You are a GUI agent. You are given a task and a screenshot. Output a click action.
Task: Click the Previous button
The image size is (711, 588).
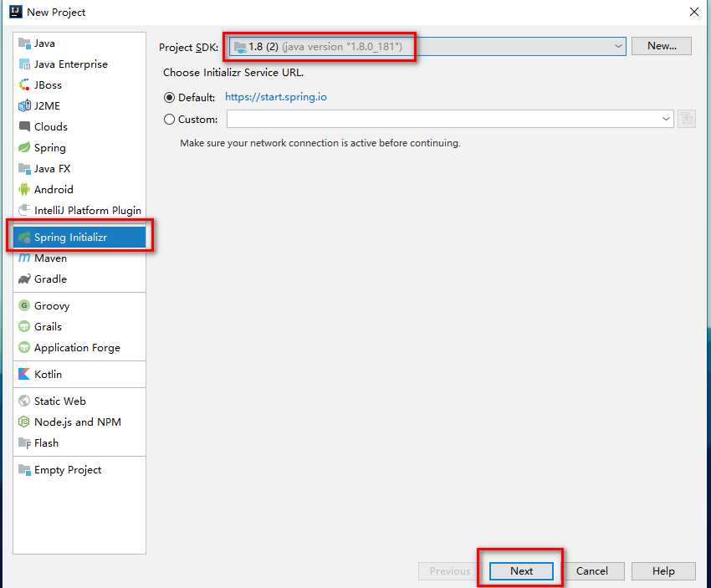pos(450,570)
